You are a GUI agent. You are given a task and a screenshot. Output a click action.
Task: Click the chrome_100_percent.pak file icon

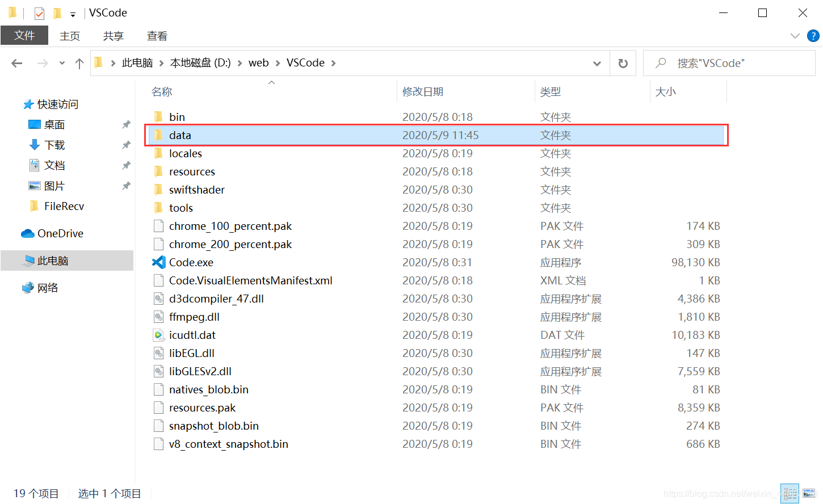tap(159, 226)
